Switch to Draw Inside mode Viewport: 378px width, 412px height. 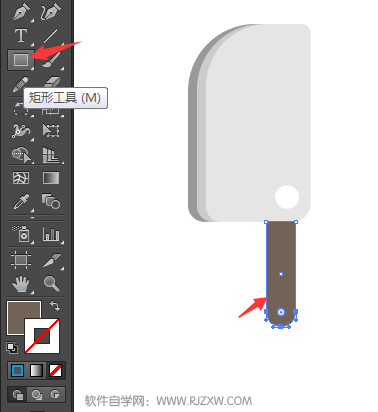tap(55, 395)
